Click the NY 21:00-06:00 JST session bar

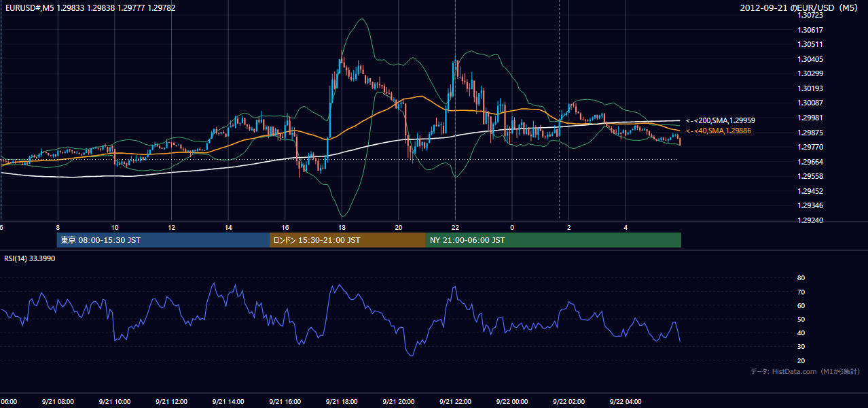coord(554,240)
